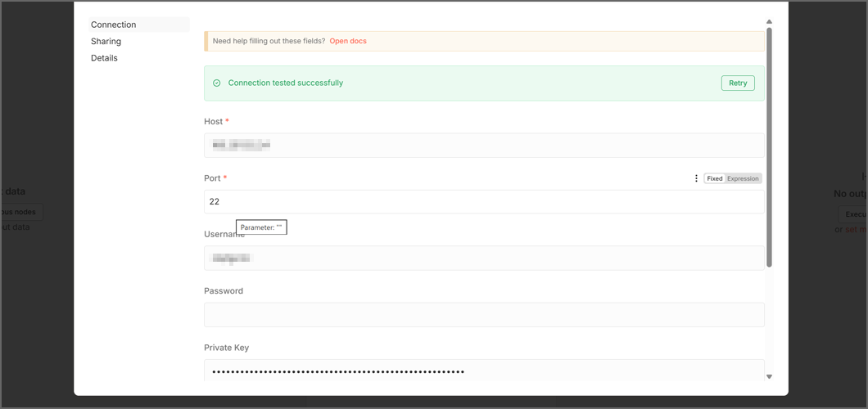Click the masked Private Key field
This screenshot has width=868, height=409.
(483, 371)
